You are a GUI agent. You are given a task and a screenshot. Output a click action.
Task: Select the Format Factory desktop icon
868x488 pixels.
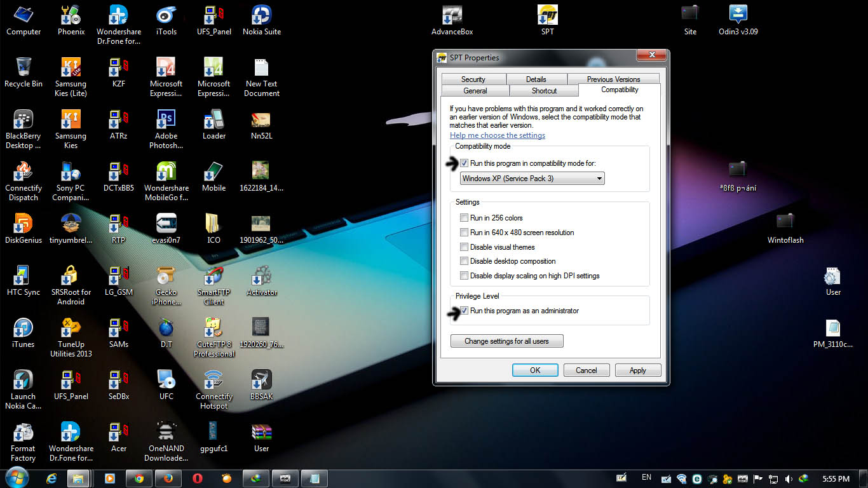24,442
